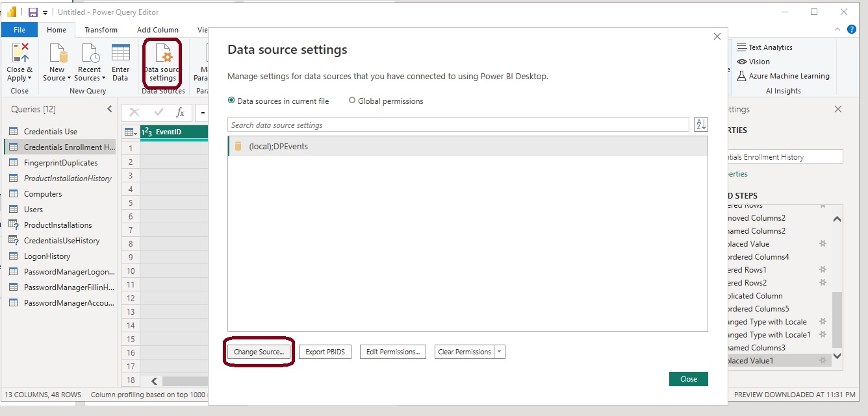Viewport: 868px width, 416px height.
Task: Click gear icon beside Replaced Value step
Action: click(x=822, y=244)
